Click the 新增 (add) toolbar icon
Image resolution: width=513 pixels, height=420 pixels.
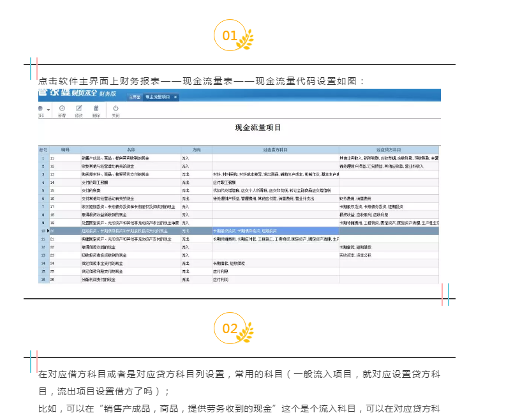click(62, 110)
